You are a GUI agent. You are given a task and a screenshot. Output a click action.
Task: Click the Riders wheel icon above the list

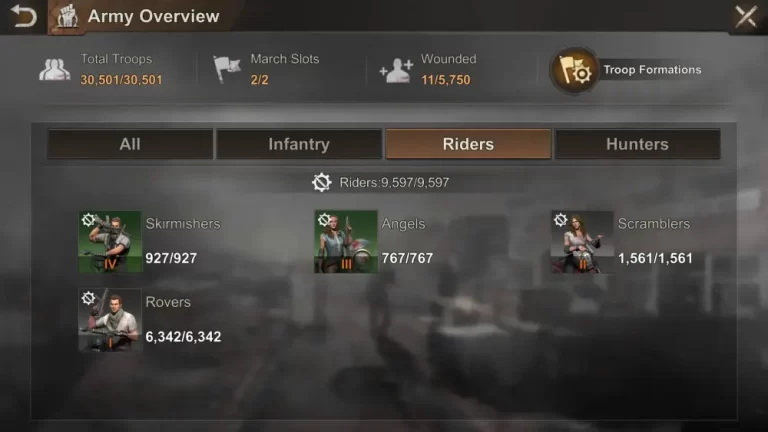coord(321,182)
